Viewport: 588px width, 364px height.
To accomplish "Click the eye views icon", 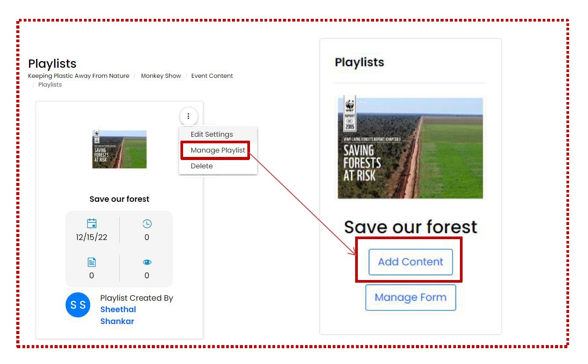I will tap(147, 262).
